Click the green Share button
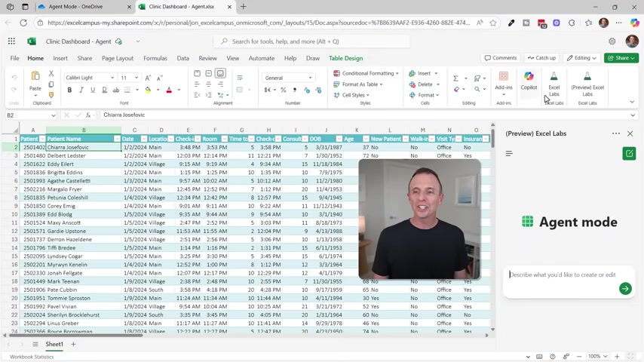 (x=621, y=58)
